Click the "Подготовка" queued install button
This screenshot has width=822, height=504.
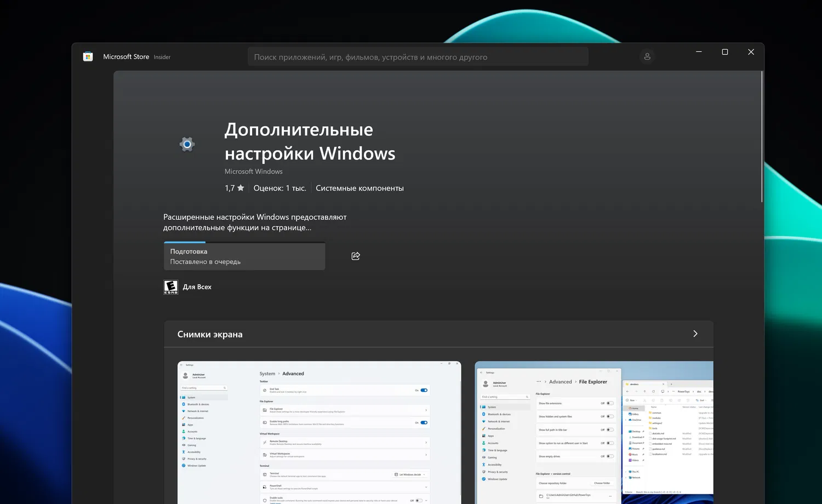click(x=244, y=256)
